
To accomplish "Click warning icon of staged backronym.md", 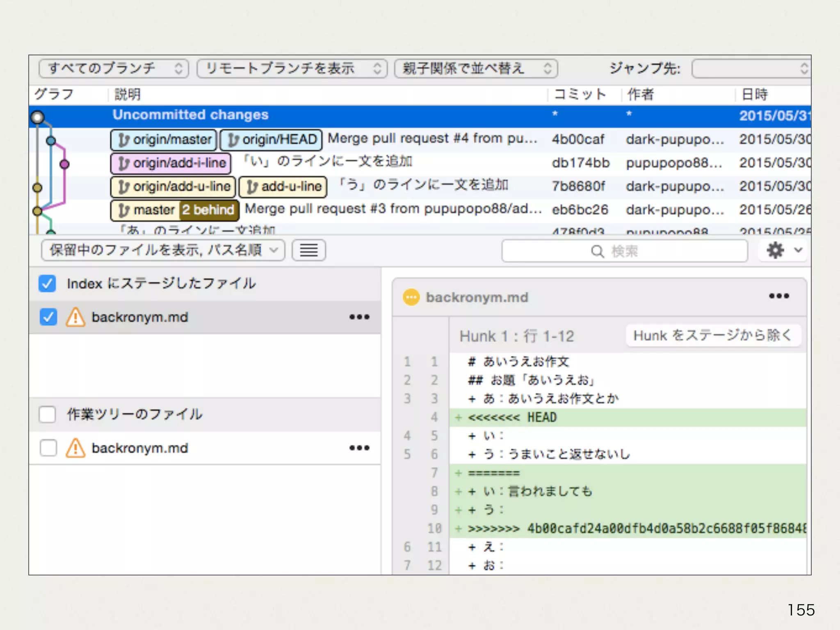I will click(x=76, y=317).
